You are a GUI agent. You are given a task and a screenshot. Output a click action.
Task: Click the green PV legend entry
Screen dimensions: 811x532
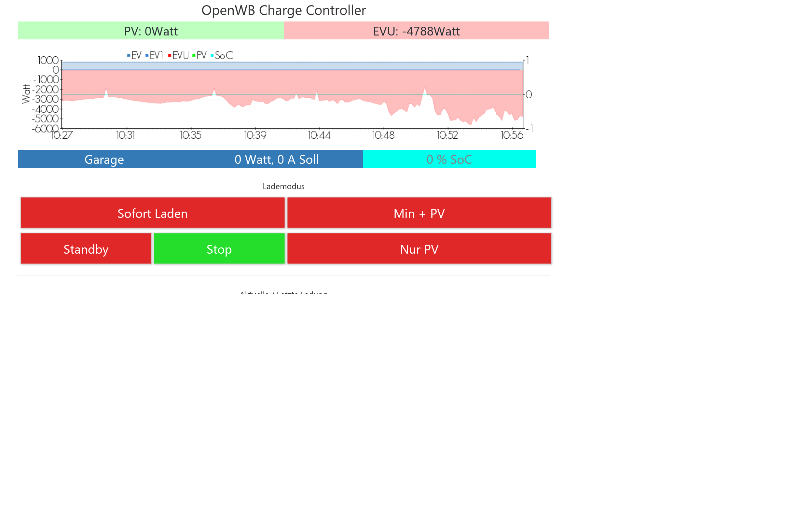[x=201, y=56]
